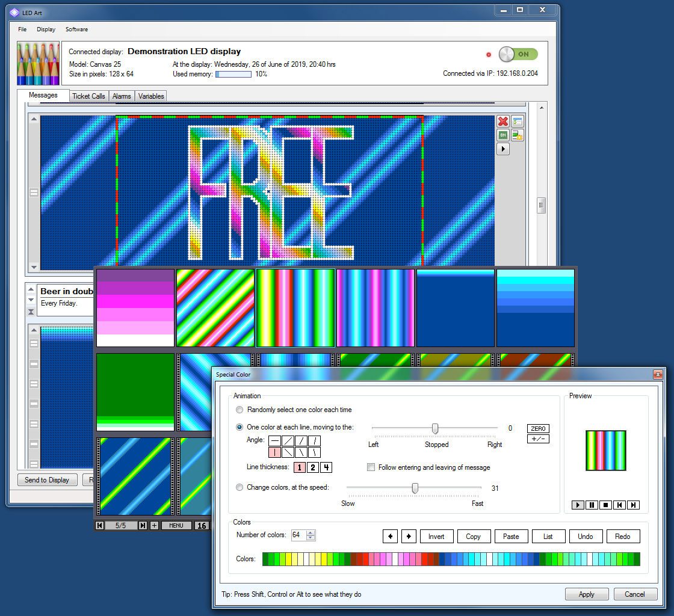Choose the 'Change colors, at the speed' option
674x616 pixels.
click(x=240, y=487)
